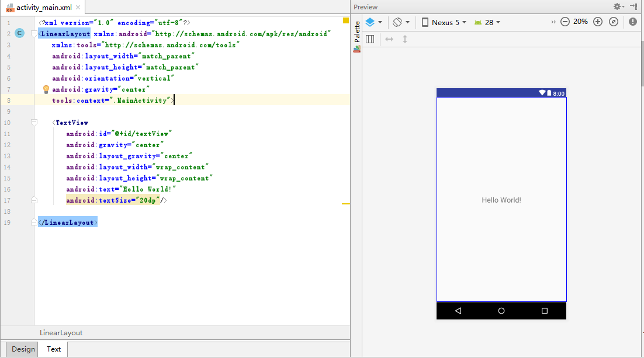Open Preview settings gear menu

click(618, 6)
